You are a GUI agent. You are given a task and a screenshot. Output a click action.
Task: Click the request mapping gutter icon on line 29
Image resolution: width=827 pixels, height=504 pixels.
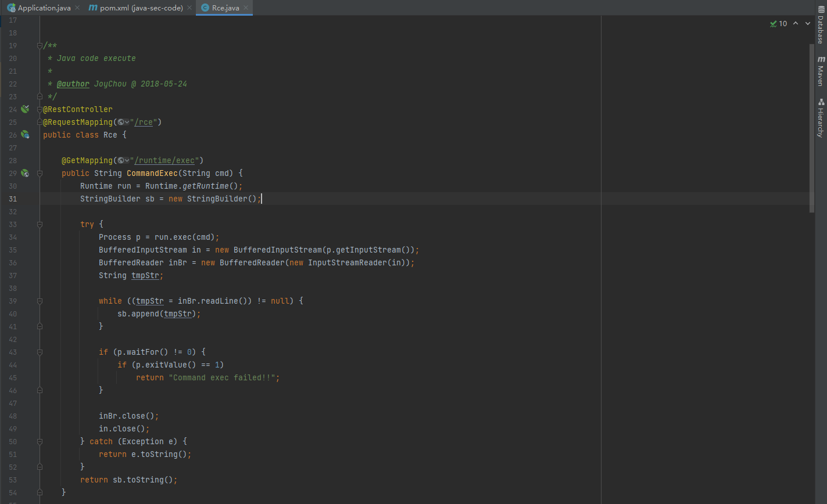tap(25, 173)
